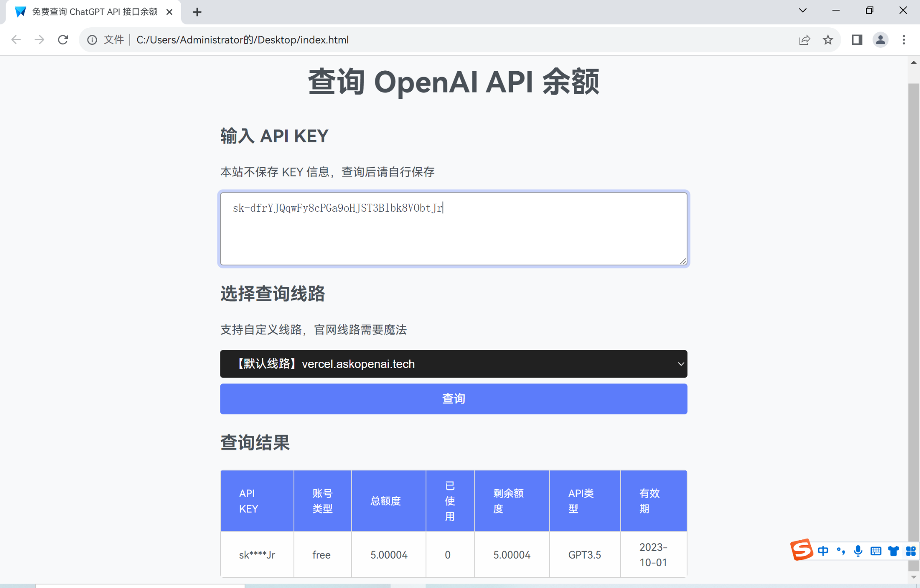This screenshot has width=920, height=588.
Task: Toggle Sogou Chinese/English input mode
Action: 823,551
